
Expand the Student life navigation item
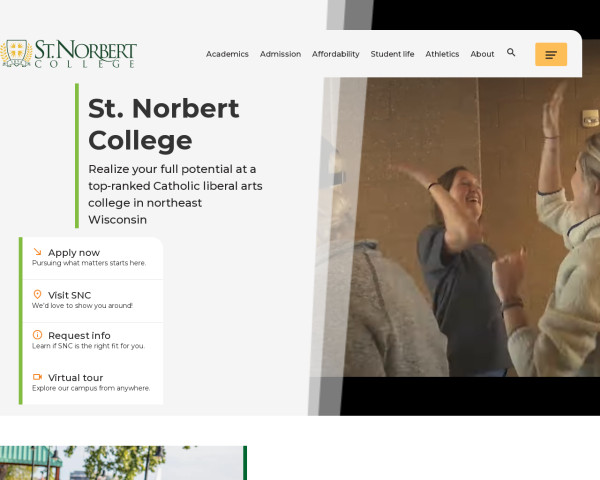point(392,54)
